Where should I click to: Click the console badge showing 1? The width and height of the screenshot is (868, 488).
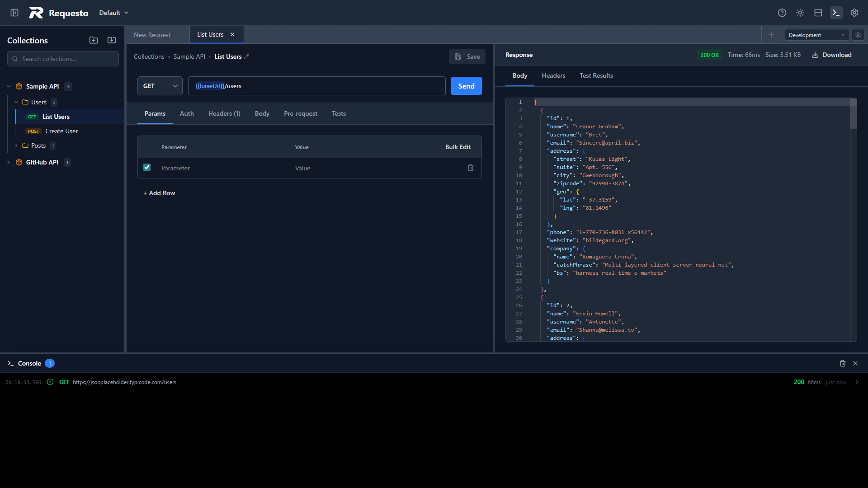50,363
